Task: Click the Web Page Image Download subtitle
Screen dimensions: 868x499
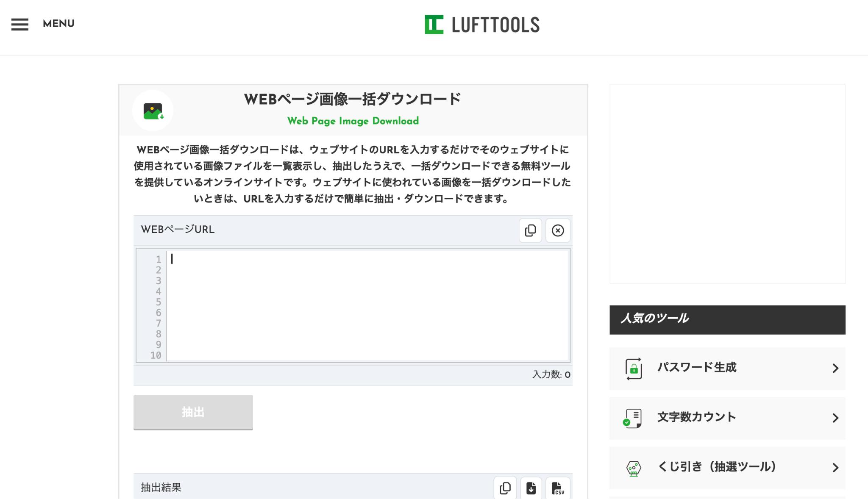Action: [353, 121]
